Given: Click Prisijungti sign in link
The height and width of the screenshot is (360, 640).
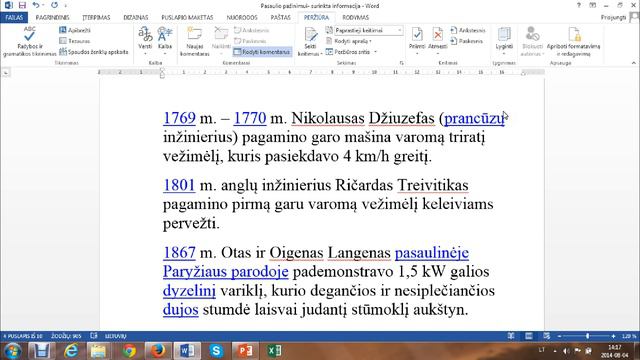Looking at the screenshot, I should coord(613,18).
